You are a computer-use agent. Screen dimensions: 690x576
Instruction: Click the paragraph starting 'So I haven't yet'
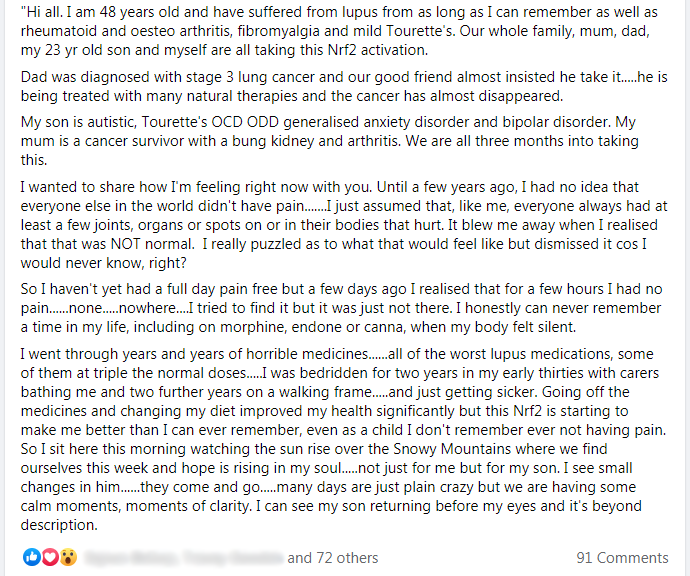coord(341,308)
